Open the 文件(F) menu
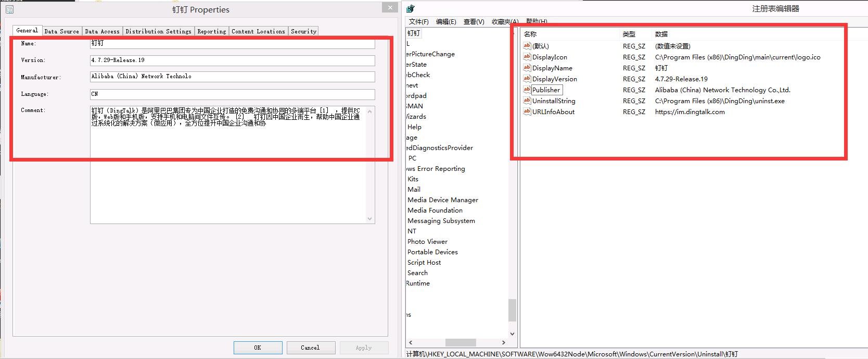This screenshot has height=359, width=868. (419, 21)
